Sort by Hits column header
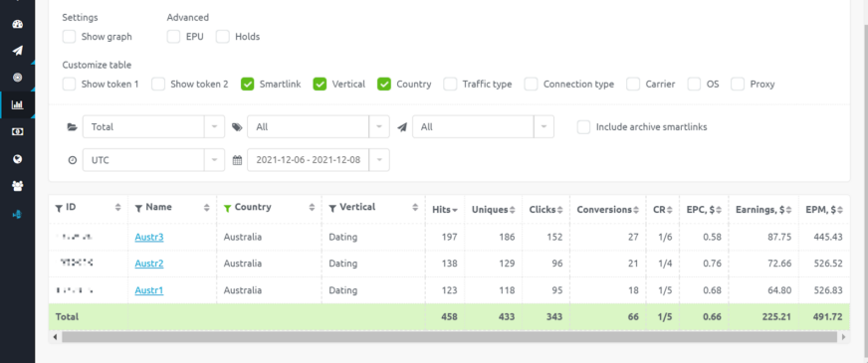The image size is (868, 363). click(x=445, y=210)
